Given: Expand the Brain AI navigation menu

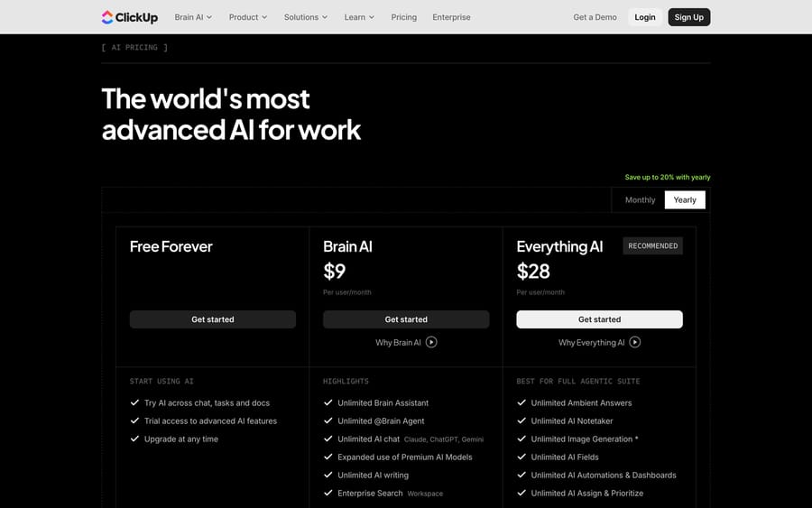Looking at the screenshot, I should coord(193,17).
